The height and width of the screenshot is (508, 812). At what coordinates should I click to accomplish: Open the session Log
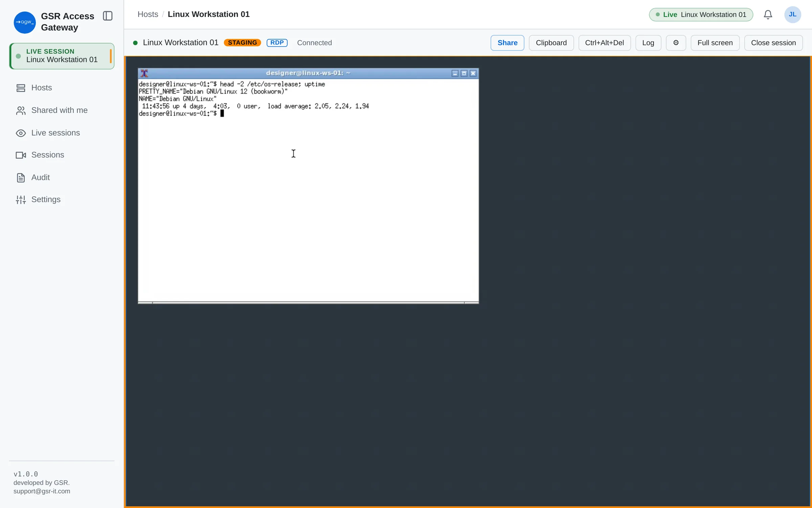648,43
